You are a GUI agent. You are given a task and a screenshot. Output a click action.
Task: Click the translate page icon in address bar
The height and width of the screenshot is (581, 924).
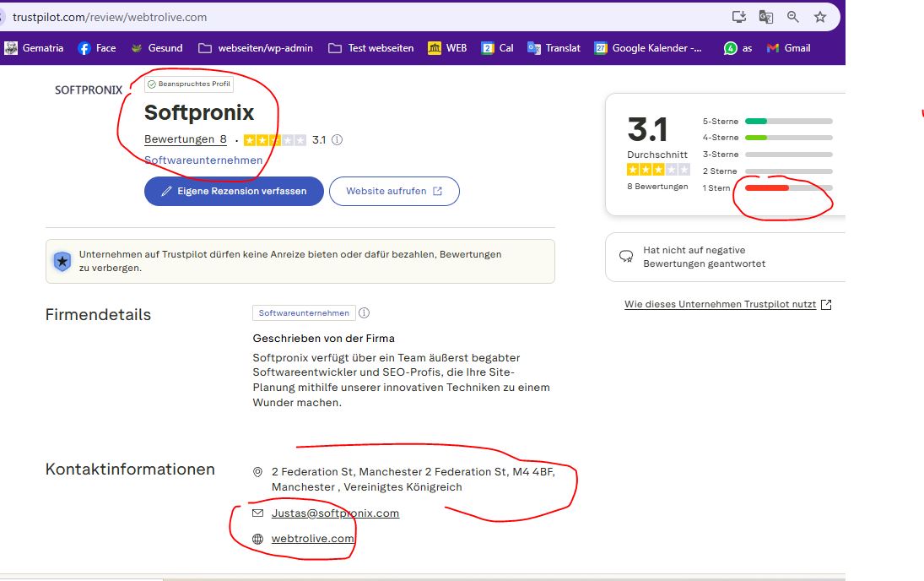tap(765, 17)
